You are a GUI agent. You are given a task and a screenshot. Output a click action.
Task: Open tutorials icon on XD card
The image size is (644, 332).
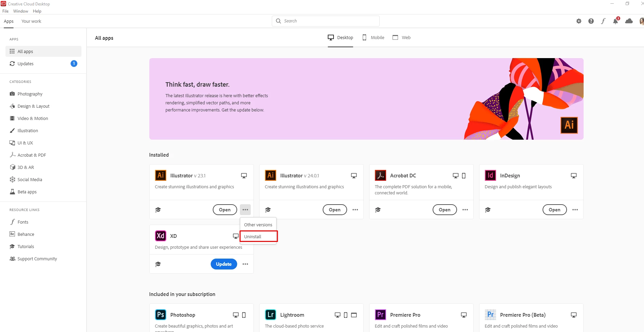(x=158, y=264)
